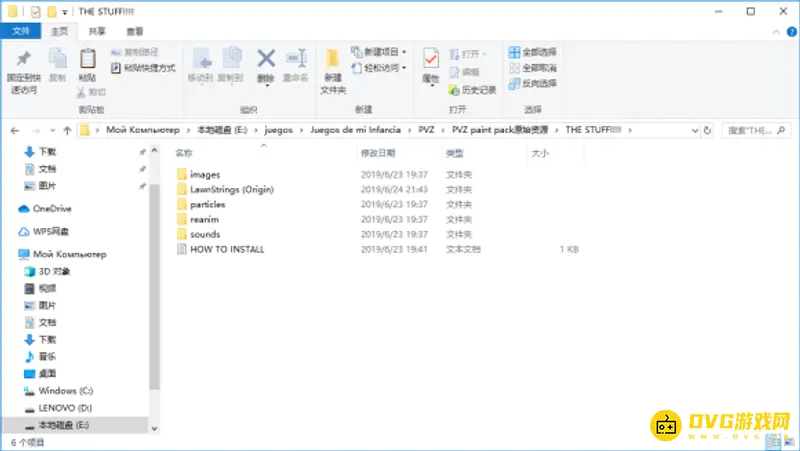This screenshot has width=800, height=451.
Task: Expand the address bar history dropdown
Action: point(694,131)
